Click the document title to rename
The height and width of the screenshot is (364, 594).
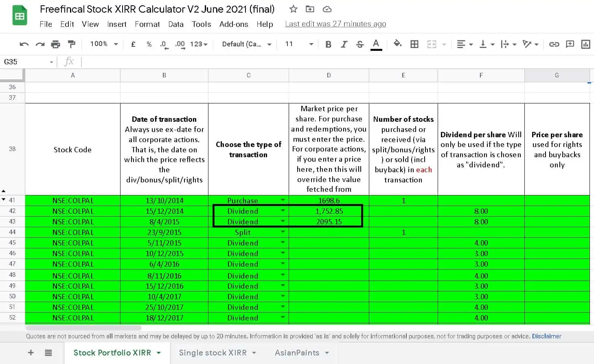157,9
